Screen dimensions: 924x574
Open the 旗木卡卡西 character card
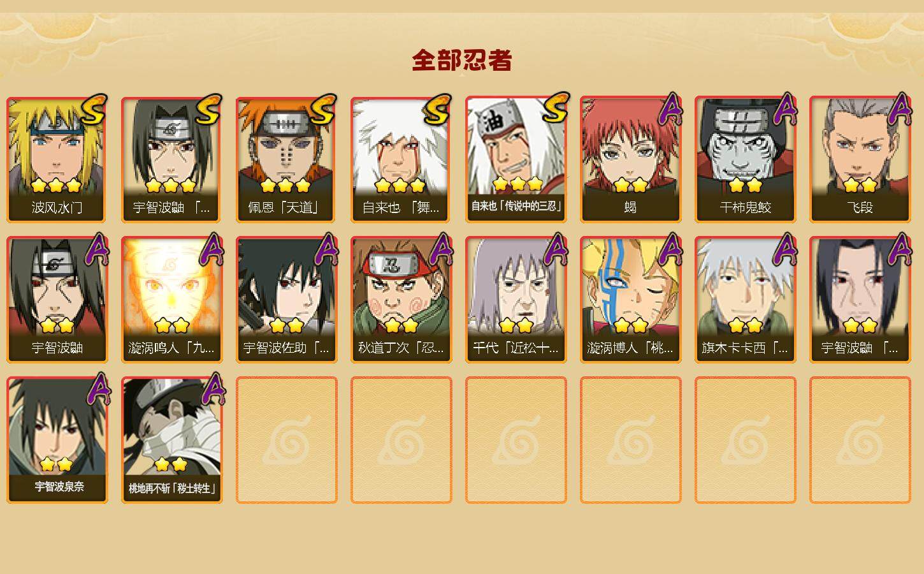746,300
